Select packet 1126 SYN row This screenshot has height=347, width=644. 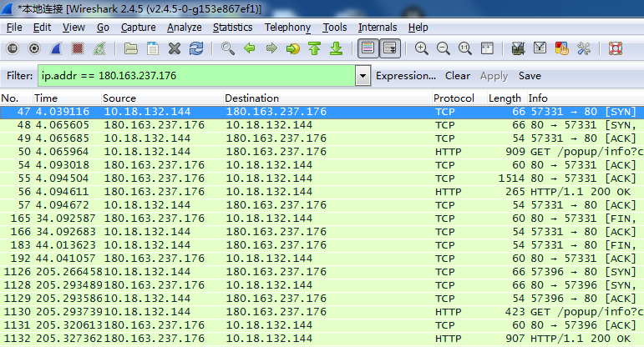point(322,272)
